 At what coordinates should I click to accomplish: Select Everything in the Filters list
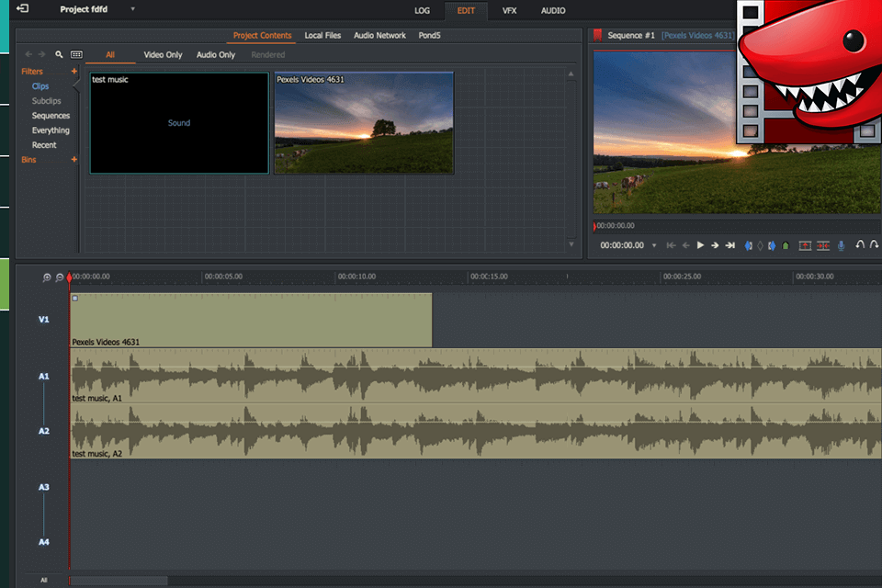pyautogui.click(x=51, y=130)
